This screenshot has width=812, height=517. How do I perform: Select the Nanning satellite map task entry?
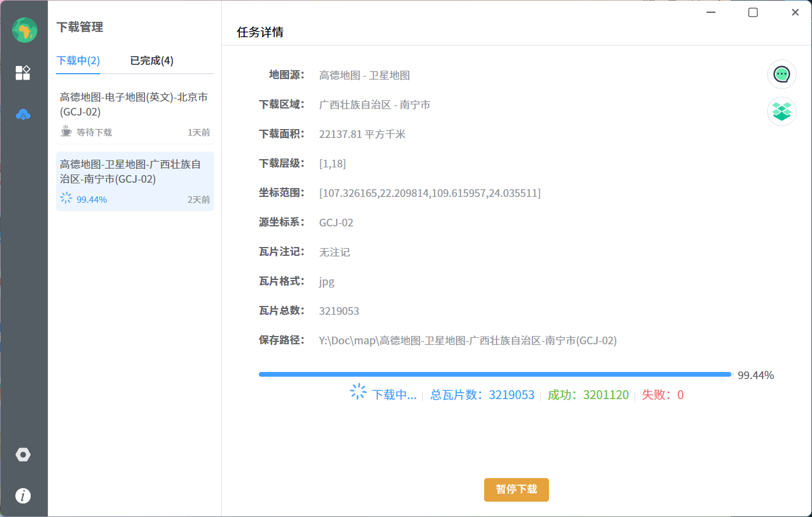click(x=134, y=180)
